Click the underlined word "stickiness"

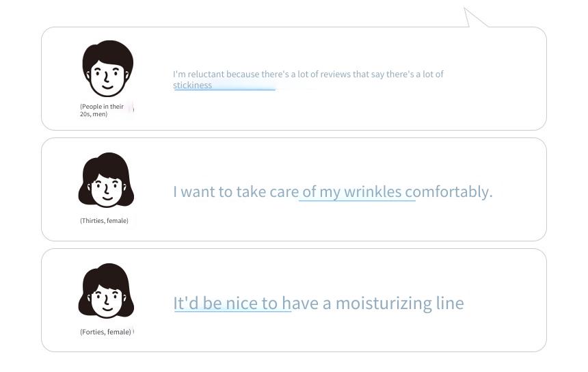point(192,85)
